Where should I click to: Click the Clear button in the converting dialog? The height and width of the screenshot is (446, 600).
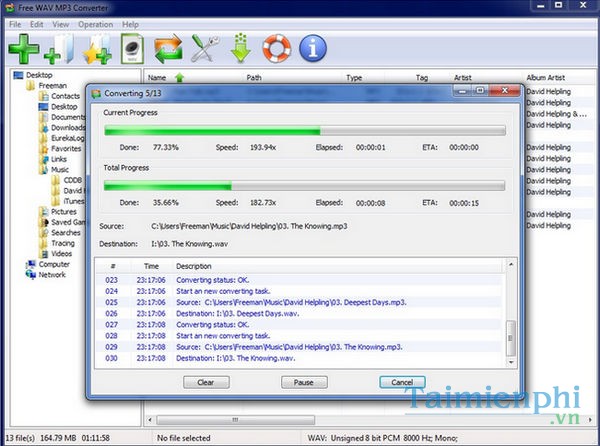(206, 382)
